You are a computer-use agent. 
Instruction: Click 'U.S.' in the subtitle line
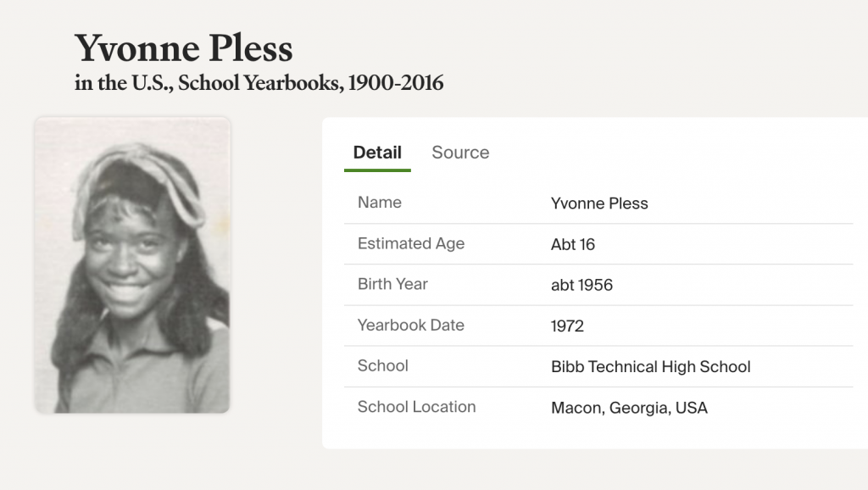[x=148, y=84]
